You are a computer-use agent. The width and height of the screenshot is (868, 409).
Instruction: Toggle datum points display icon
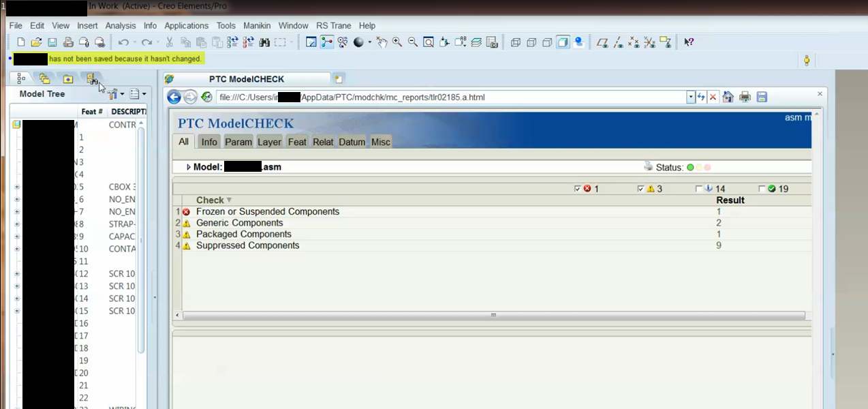(x=634, y=42)
